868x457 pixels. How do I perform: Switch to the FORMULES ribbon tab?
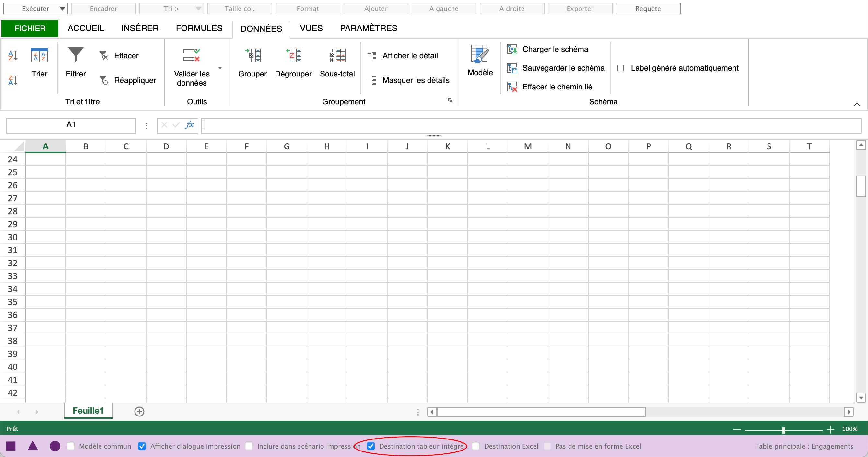click(x=200, y=28)
